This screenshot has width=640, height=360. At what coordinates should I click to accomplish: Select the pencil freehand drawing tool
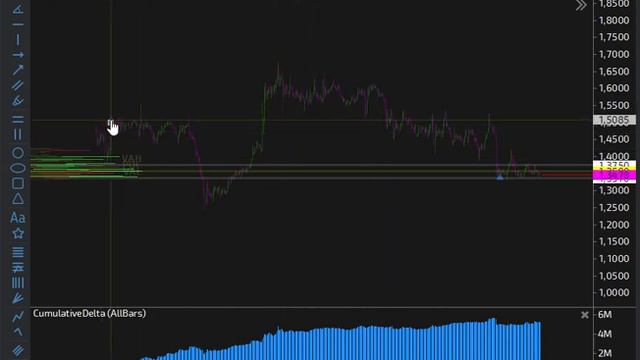[18, 101]
